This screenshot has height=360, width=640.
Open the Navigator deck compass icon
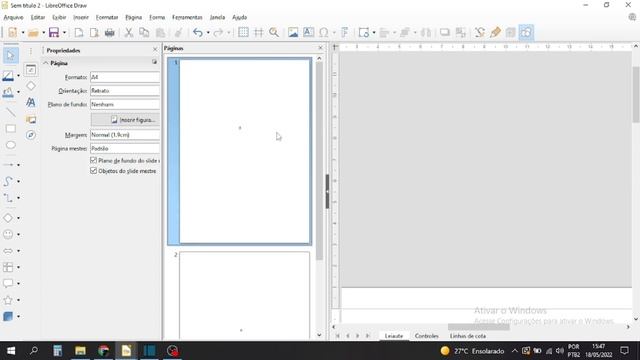(31, 135)
